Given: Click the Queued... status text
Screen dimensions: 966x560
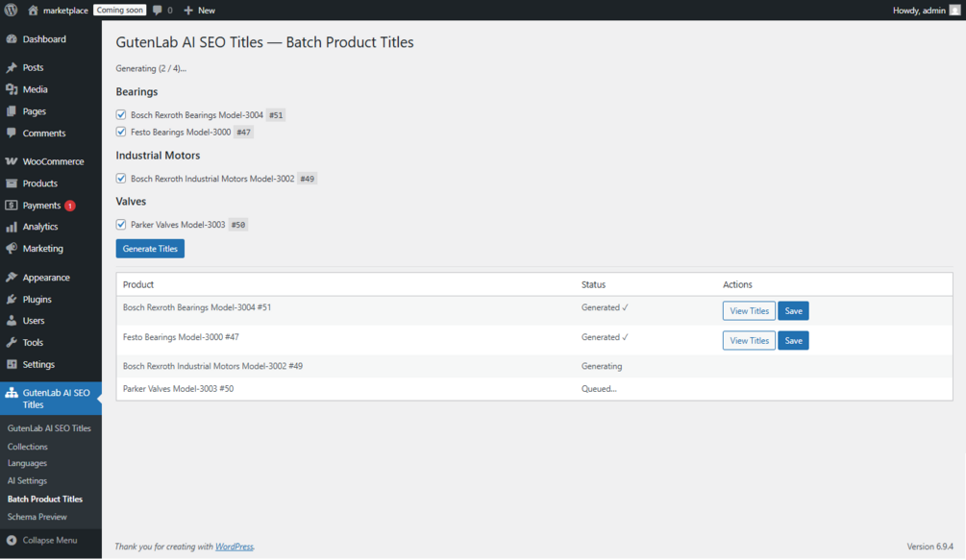Looking at the screenshot, I should (599, 389).
